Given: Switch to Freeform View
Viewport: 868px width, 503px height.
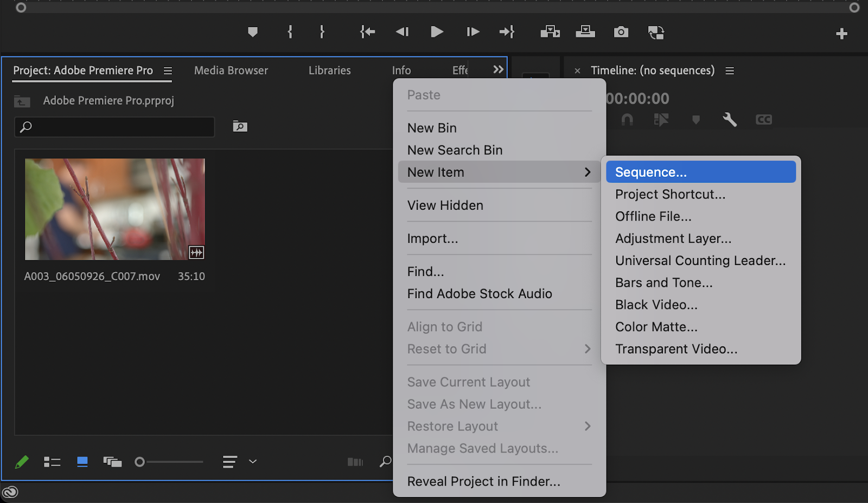Looking at the screenshot, I should point(112,462).
